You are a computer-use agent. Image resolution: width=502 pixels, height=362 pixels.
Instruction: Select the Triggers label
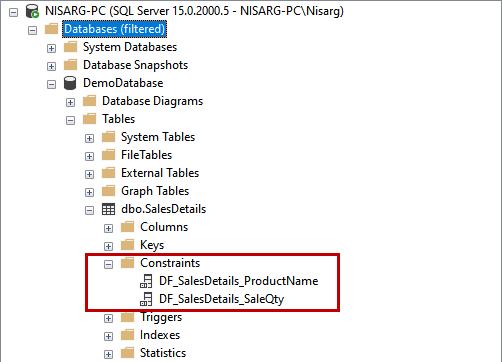pyautogui.click(x=161, y=317)
